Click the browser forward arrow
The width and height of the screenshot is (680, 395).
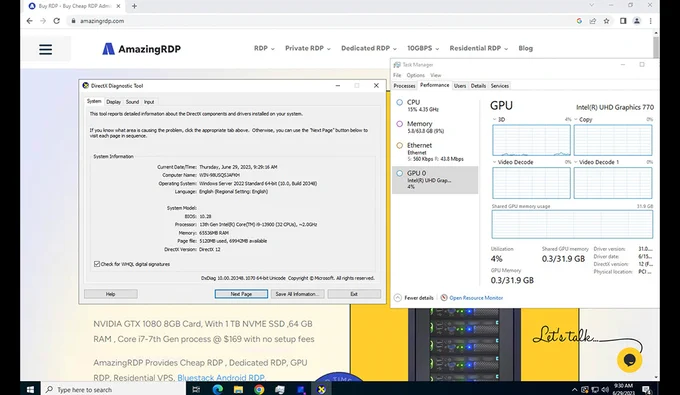point(43,21)
